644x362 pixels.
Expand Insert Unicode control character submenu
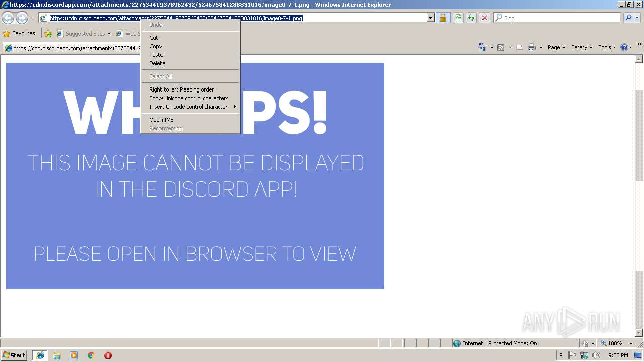[x=190, y=107]
